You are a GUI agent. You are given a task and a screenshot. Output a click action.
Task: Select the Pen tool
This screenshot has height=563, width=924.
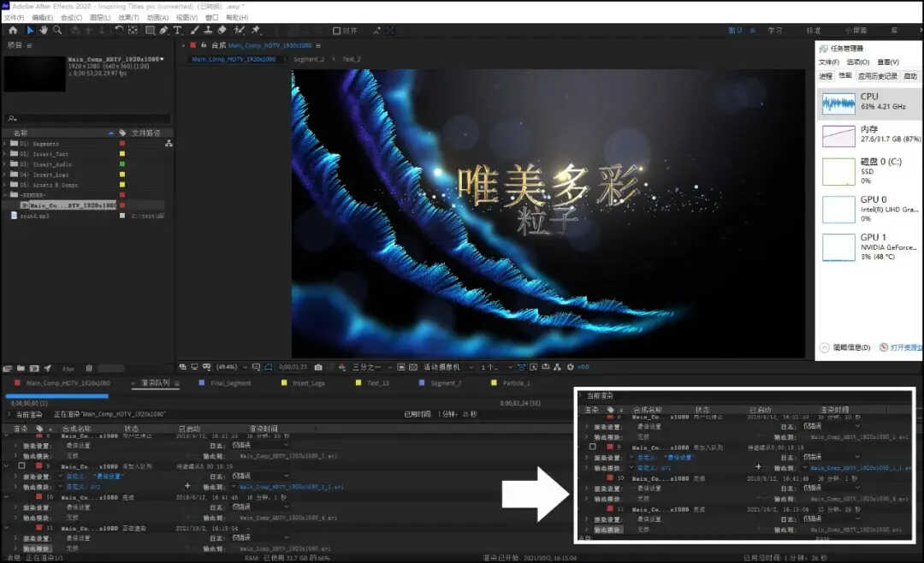pos(163,30)
